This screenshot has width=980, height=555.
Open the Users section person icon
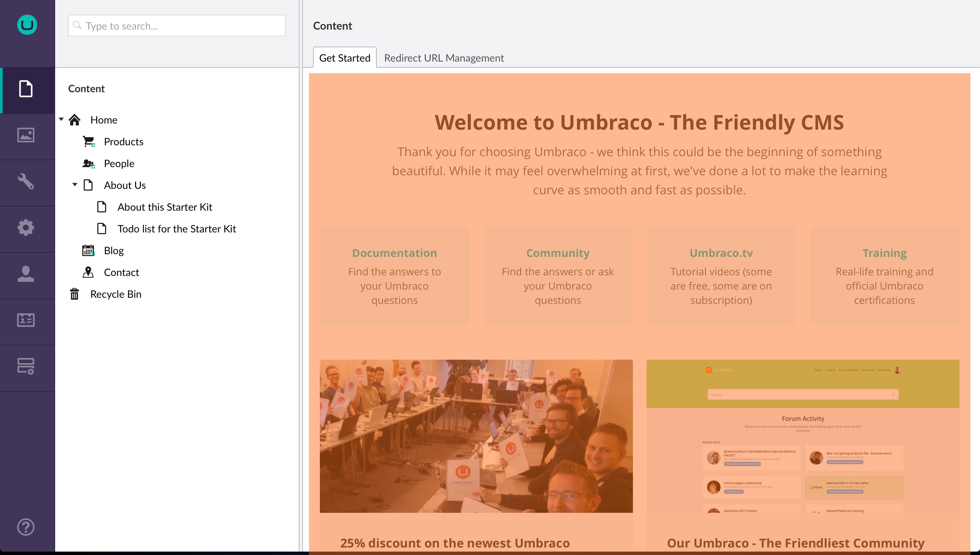(x=26, y=274)
